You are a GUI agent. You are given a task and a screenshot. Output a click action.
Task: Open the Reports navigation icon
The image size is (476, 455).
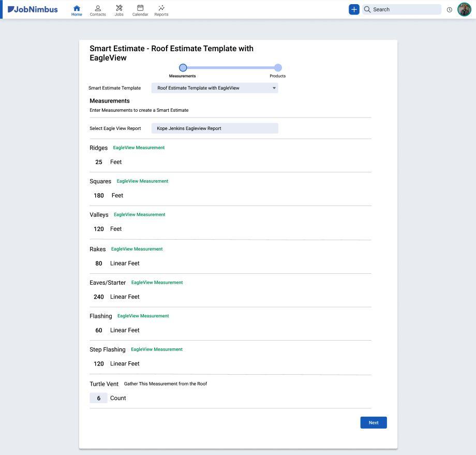tap(161, 10)
